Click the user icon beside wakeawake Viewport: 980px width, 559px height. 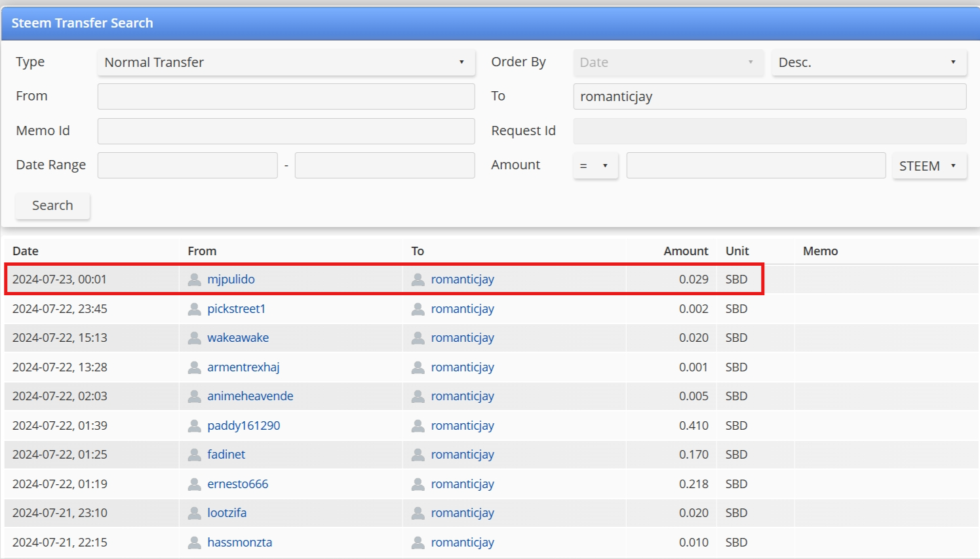point(194,338)
